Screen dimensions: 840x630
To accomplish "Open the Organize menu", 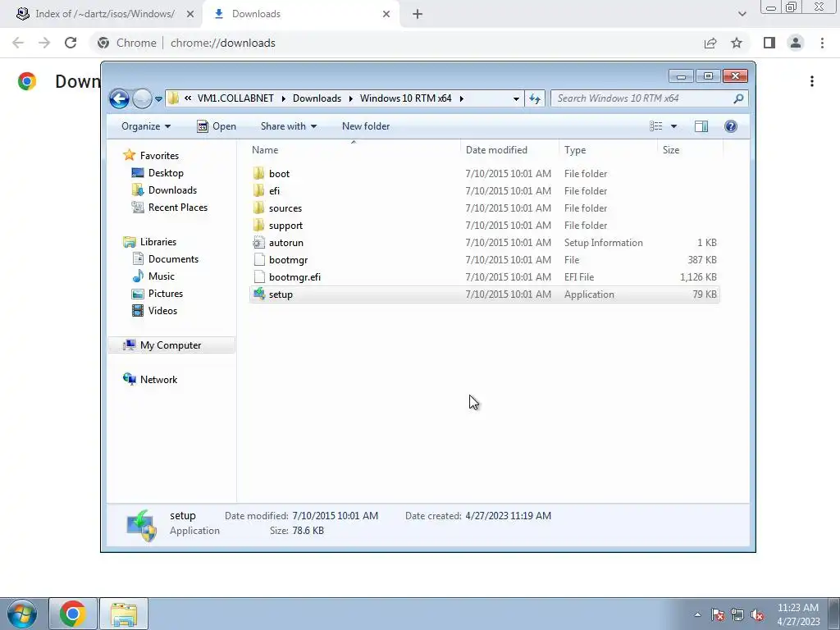I will (x=146, y=126).
